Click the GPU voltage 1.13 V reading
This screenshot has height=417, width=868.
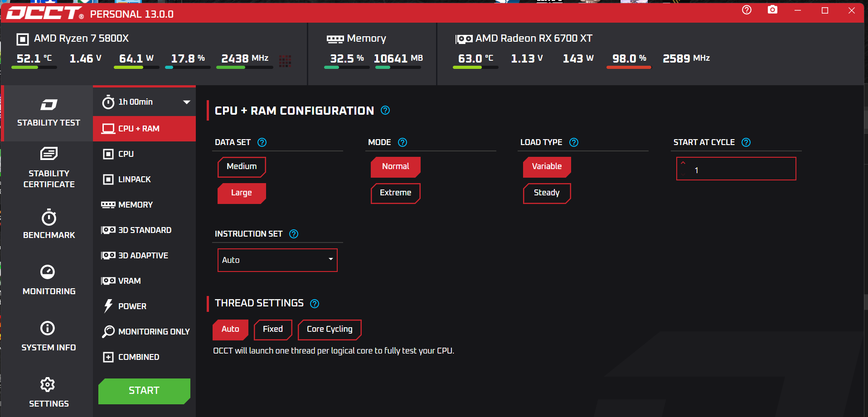click(527, 58)
